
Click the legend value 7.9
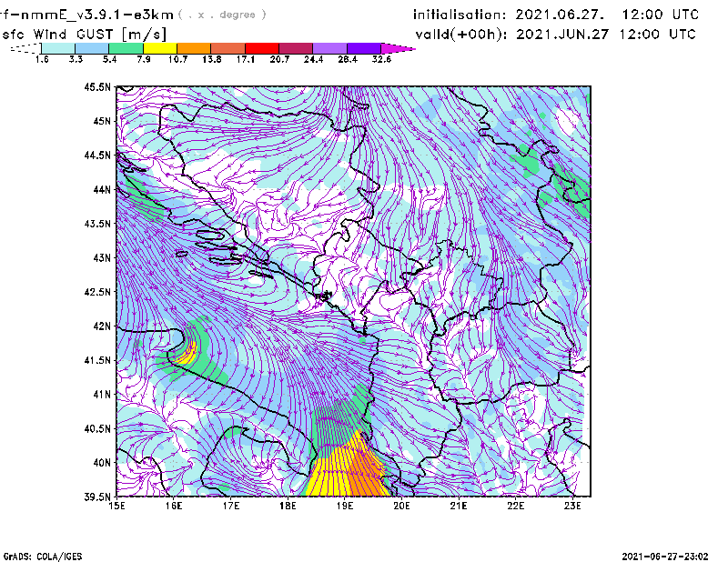click(x=144, y=59)
